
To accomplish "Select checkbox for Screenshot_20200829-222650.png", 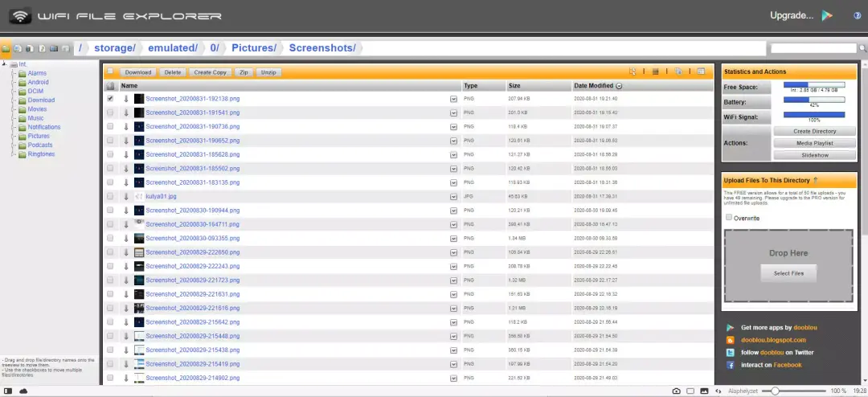I will [110, 252].
